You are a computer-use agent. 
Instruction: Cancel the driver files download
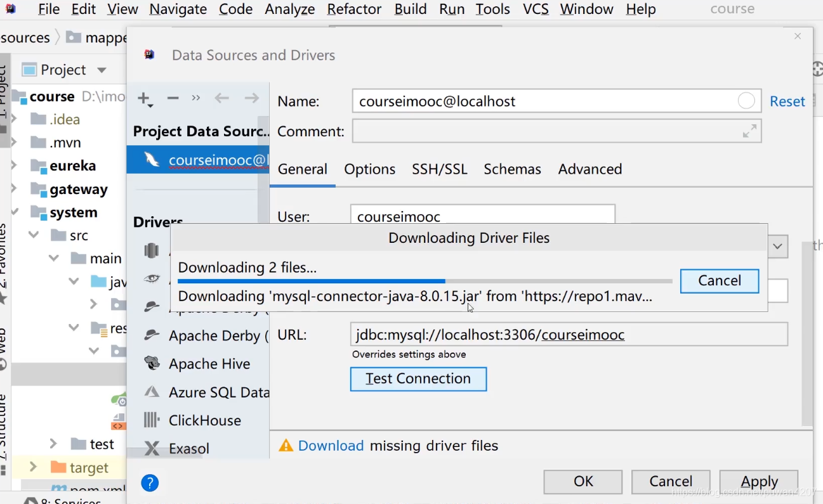(x=720, y=281)
